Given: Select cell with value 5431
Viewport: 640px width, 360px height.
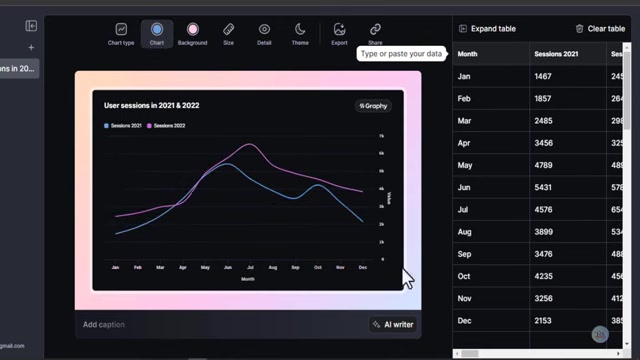Looking at the screenshot, I should pos(568,187).
